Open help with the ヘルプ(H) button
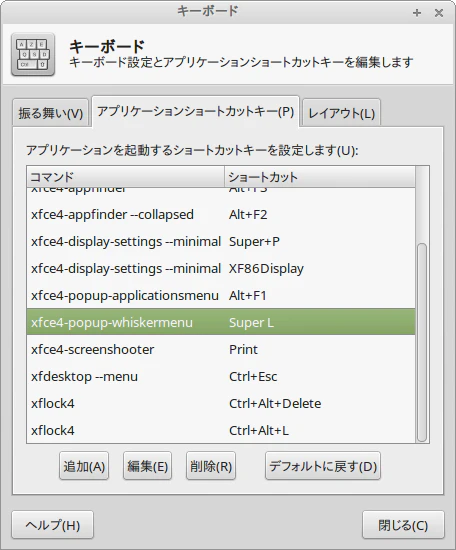The width and height of the screenshot is (456, 550). pos(53,525)
